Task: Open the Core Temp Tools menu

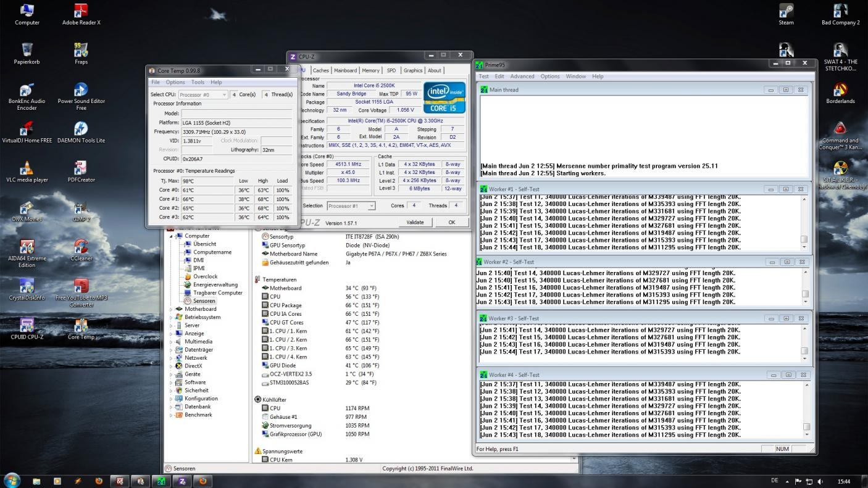Action: (198, 82)
